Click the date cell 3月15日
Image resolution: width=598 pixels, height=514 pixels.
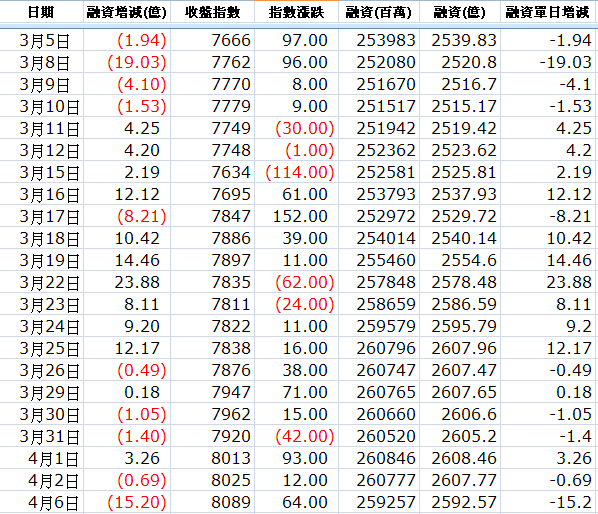click(x=41, y=172)
